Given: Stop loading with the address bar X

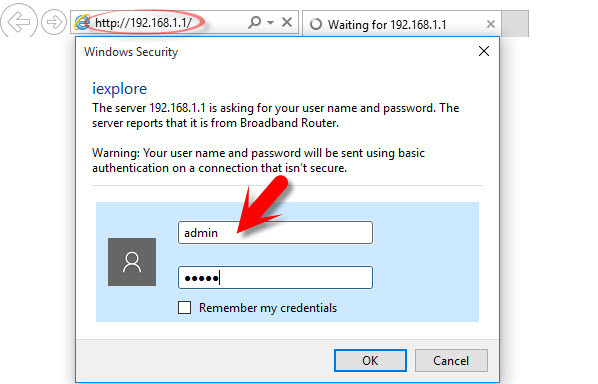Looking at the screenshot, I should point(287,22).
